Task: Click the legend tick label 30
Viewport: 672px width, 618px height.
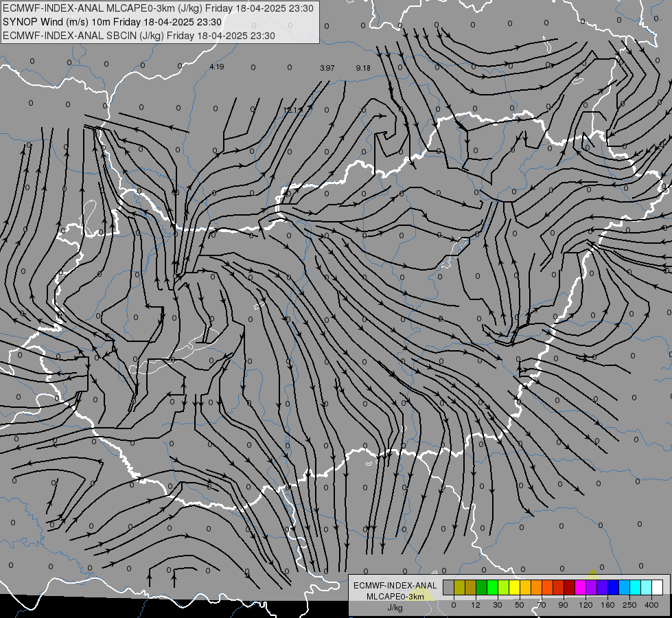Action: tap(498, 605)
